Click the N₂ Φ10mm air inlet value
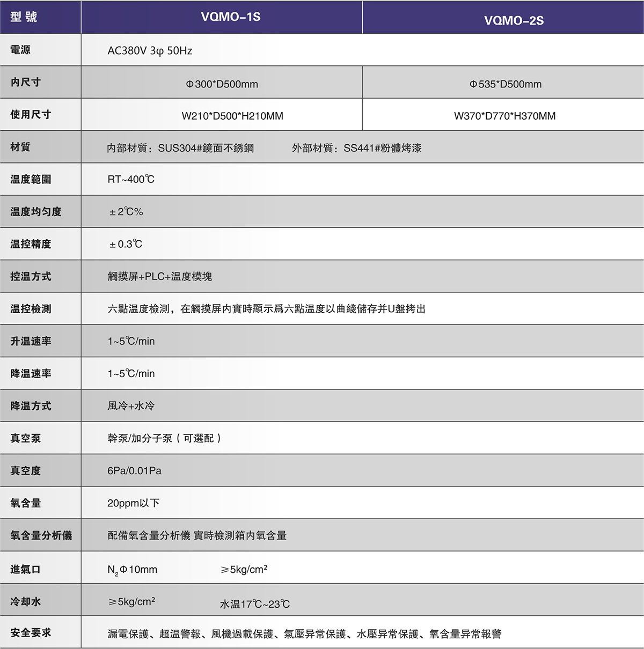 133,570
